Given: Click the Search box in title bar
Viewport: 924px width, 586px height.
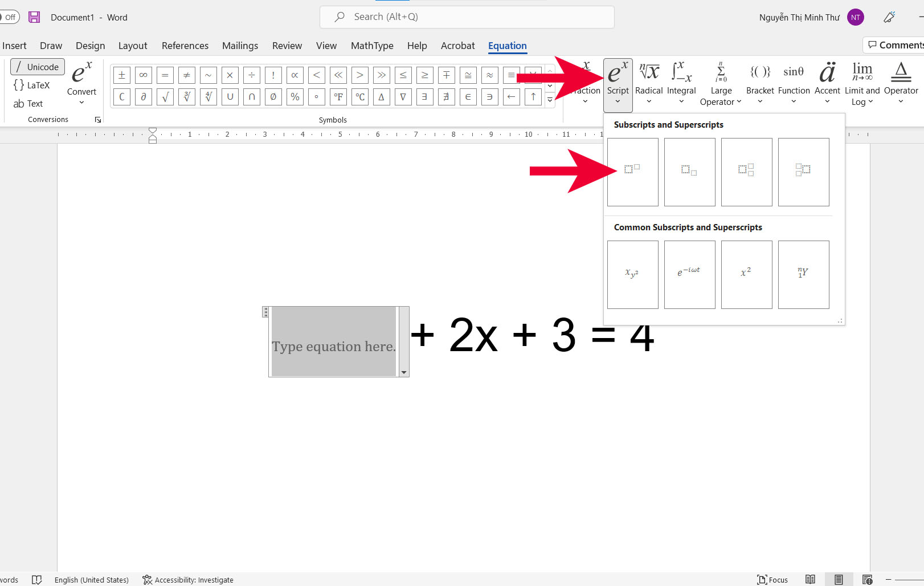Looking at the screenshot, I should click(x=467, y=17).
